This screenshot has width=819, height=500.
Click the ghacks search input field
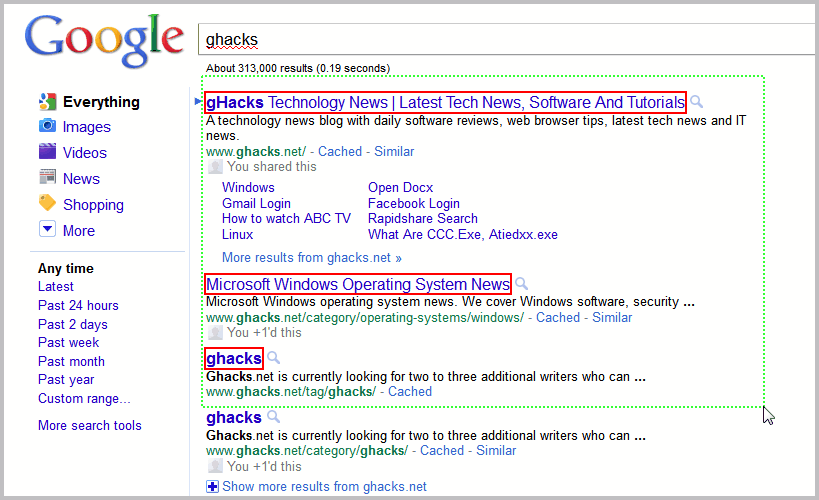click(506, 39)
